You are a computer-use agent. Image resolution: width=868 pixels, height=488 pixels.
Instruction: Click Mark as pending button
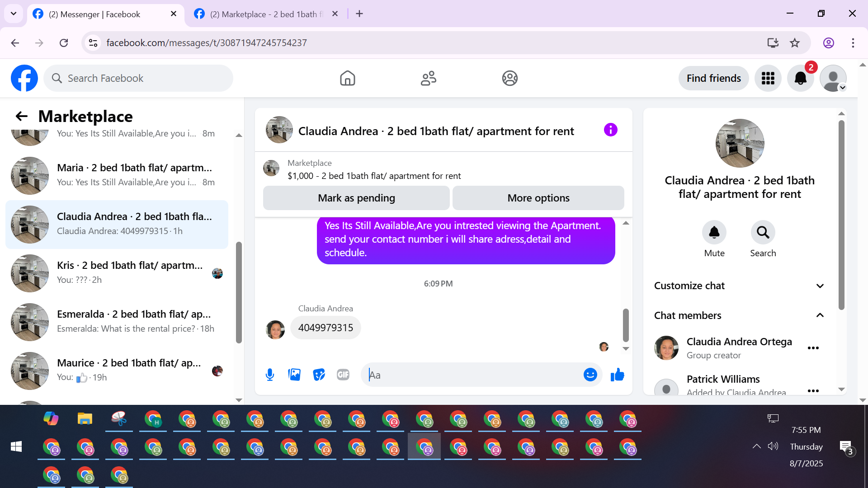point(356,198)
